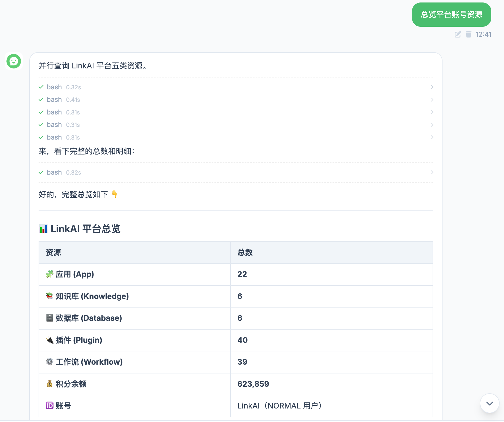Delete the message with trash icon
This screenshot has height=422, width=504.
(x=468, y=34)
